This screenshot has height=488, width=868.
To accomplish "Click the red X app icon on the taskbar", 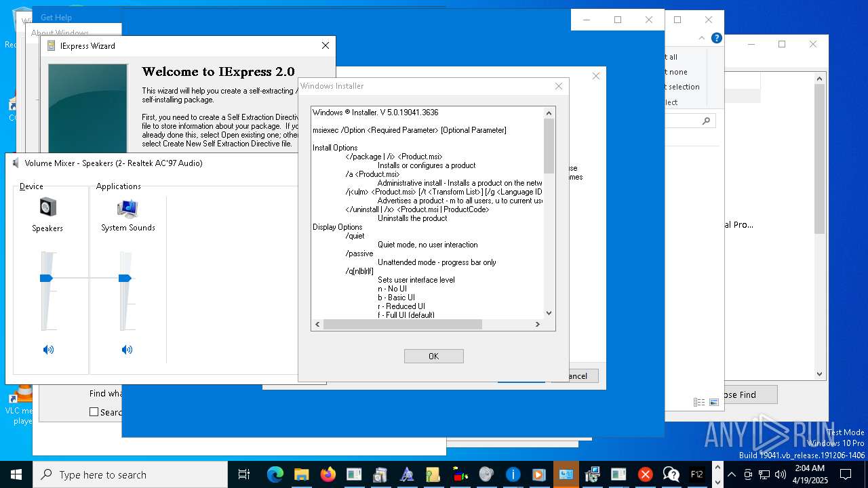I will click(x=645, y=474).
